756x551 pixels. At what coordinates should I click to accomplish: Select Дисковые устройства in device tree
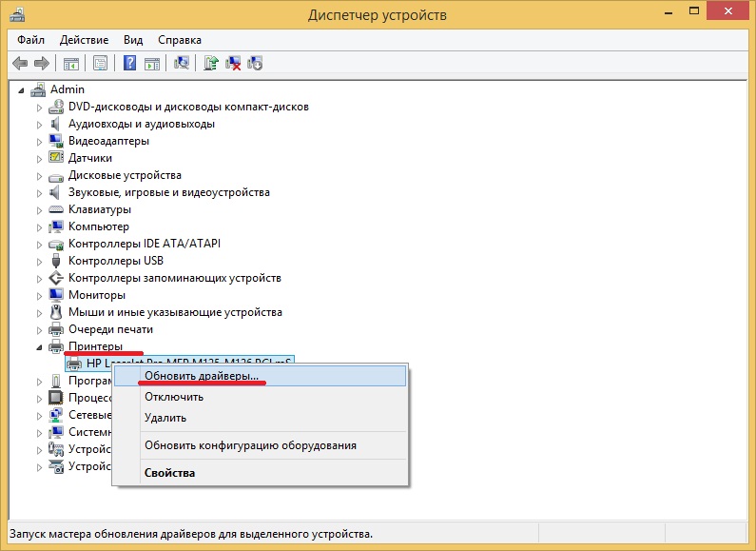pos(124,175)
